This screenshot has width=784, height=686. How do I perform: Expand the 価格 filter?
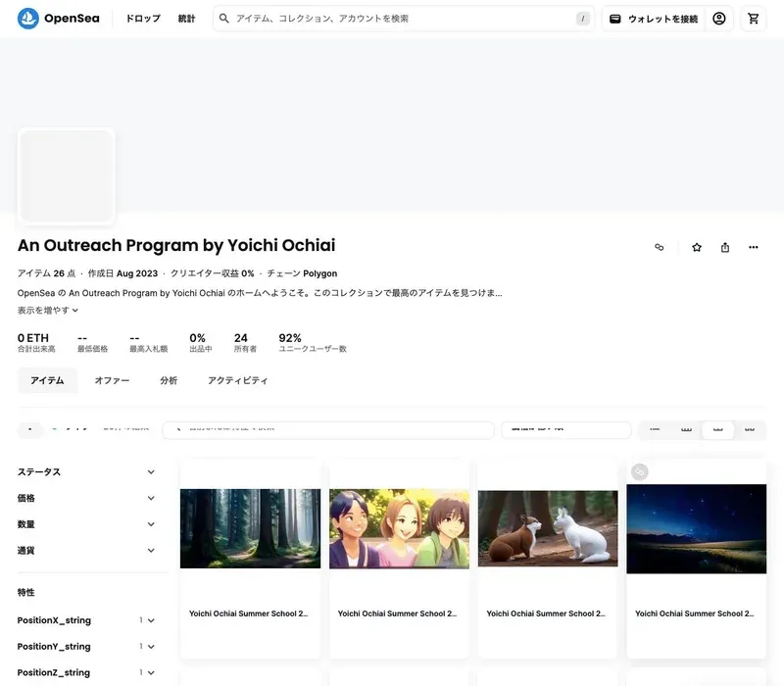[86, 498]
